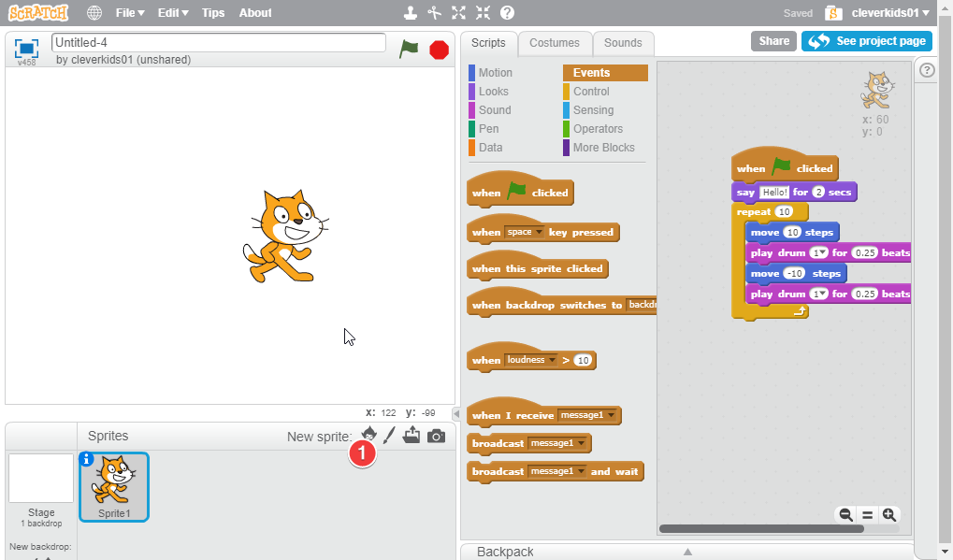Open the Tips menu item

(212, 13)
